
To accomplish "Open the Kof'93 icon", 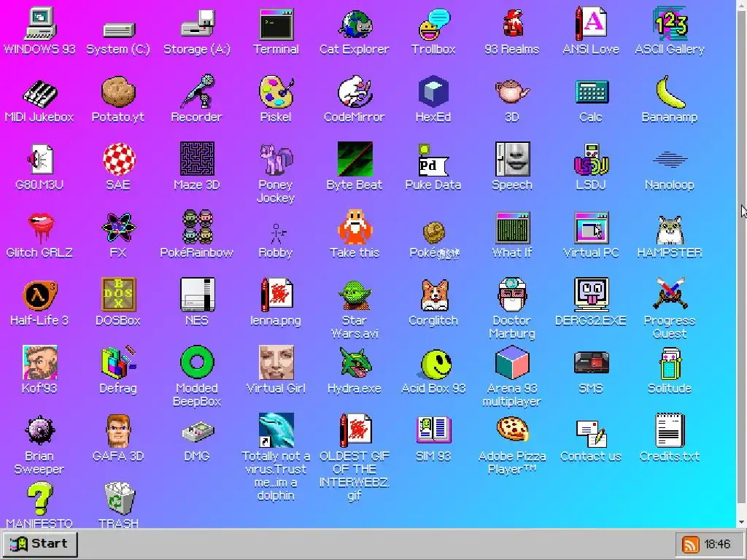I will [39, 363].
